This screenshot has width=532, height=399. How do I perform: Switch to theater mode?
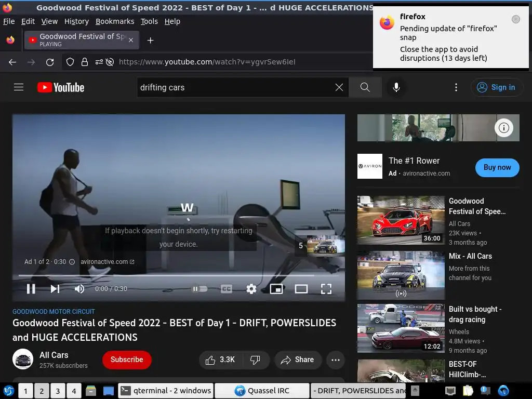point(301,289)
